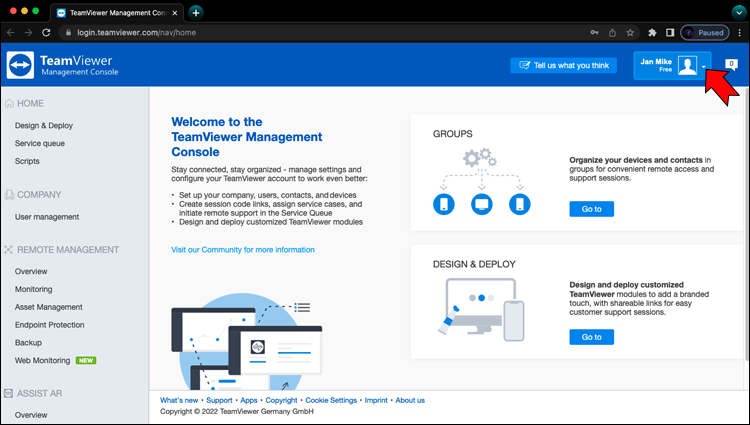Click the Design & Deploy illustration graphic
The height and width of the screenshot is (425, 750).
(481, 310)
